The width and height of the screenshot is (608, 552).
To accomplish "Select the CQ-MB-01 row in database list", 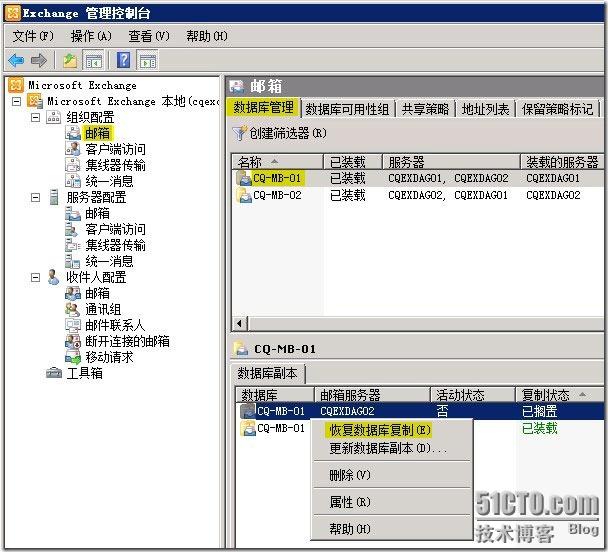I will 418,178.
